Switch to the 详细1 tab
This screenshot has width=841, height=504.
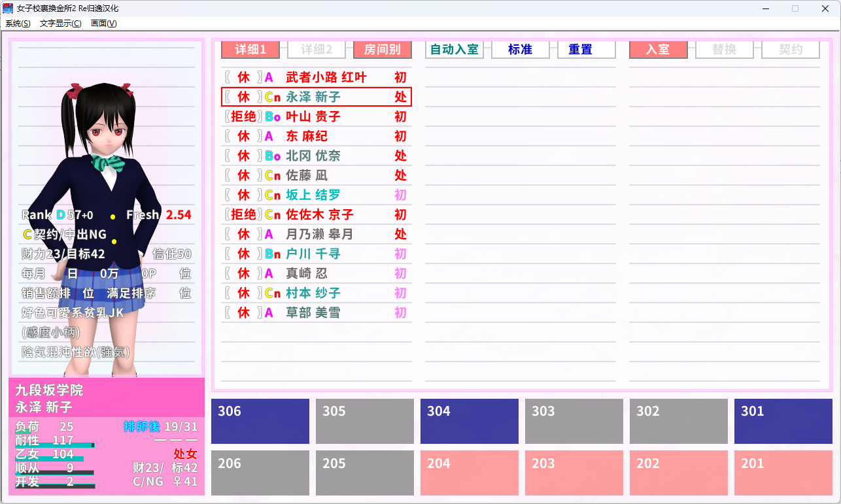(250, 50)
